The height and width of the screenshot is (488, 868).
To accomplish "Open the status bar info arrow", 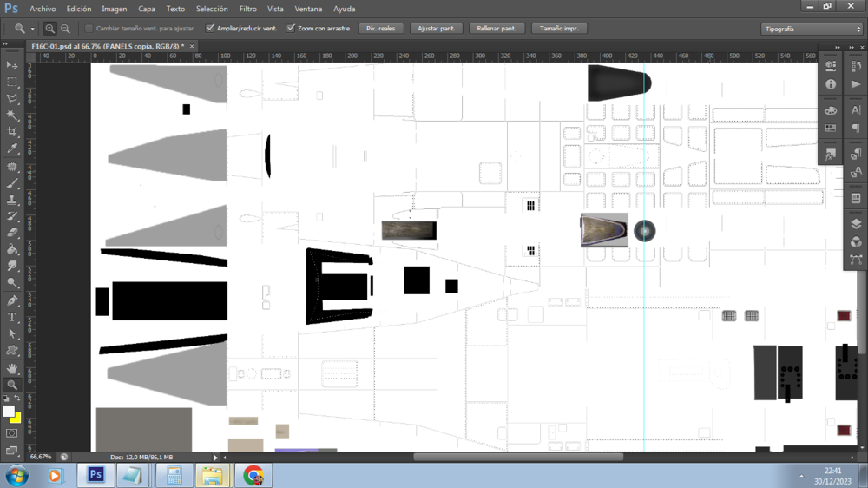I will [216, 458].
